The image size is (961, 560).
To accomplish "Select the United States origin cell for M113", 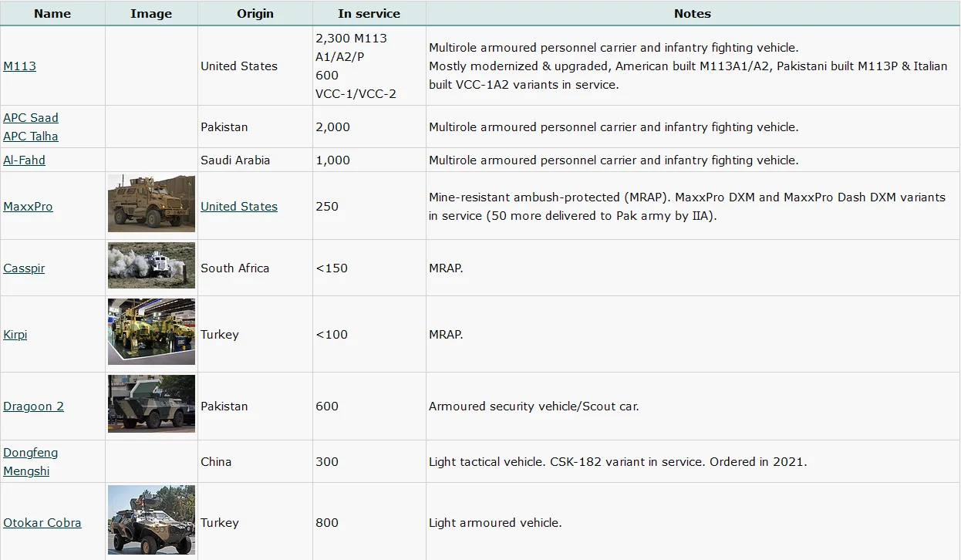I will tap(255, 66).
